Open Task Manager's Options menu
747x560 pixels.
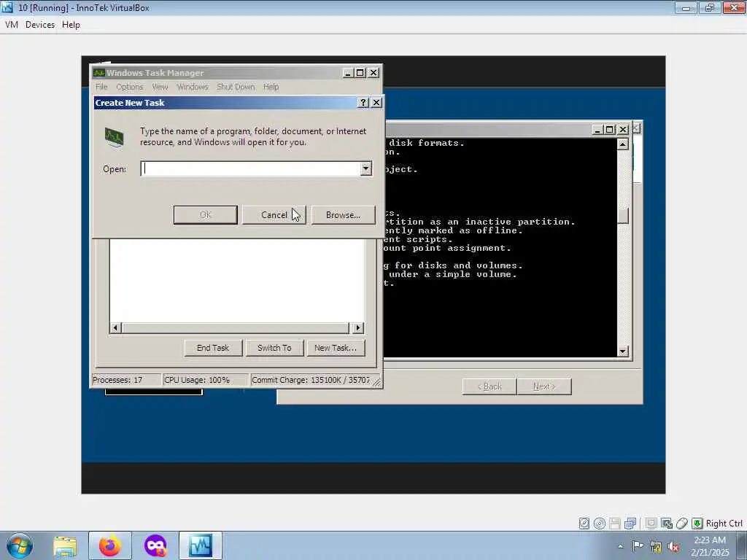click(x=130, y=87)
